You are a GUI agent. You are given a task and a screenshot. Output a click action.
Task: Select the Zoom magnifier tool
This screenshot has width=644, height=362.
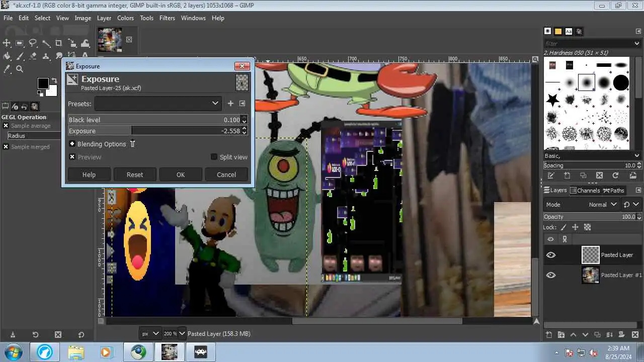pos(20,69)
